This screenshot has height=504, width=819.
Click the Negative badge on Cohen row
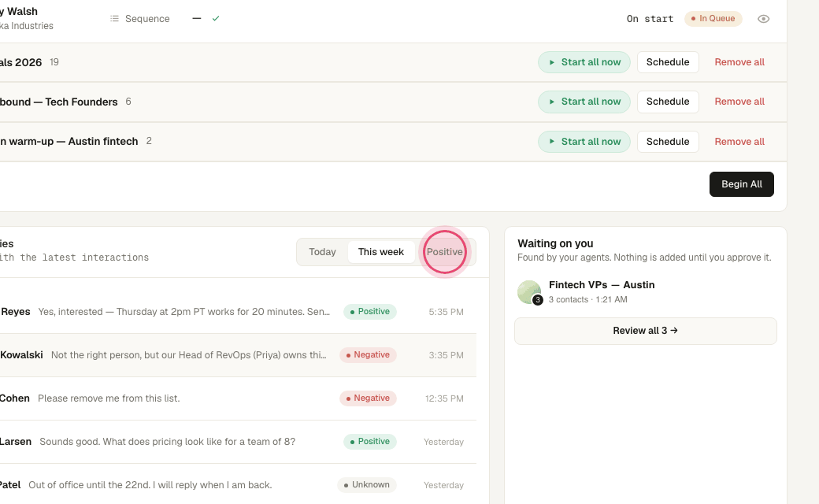[x=368, y=398]
